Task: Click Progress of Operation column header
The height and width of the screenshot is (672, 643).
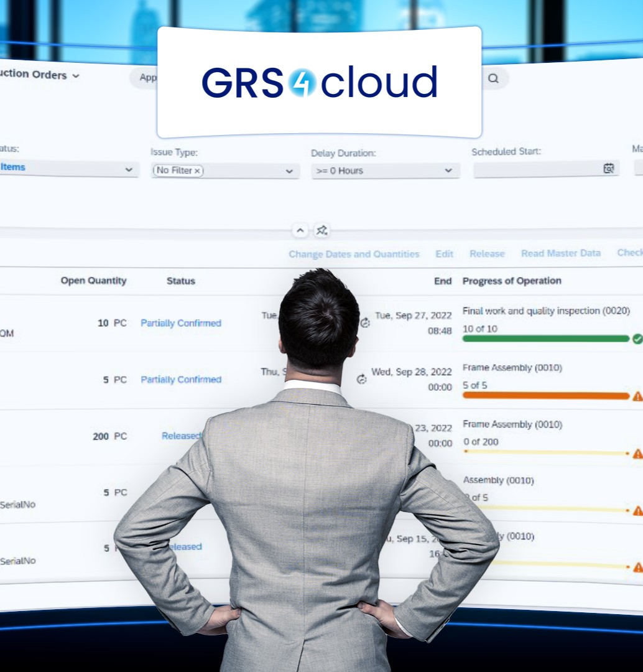Action: point(512,281)
